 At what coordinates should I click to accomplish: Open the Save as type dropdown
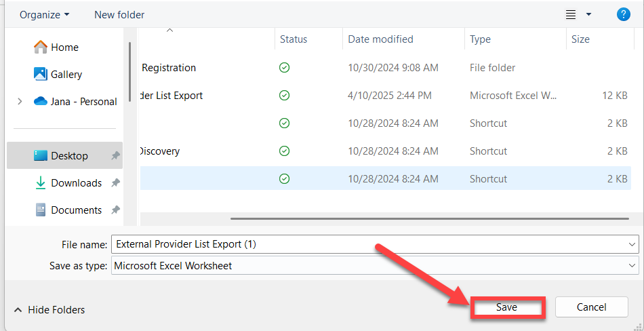632,266
